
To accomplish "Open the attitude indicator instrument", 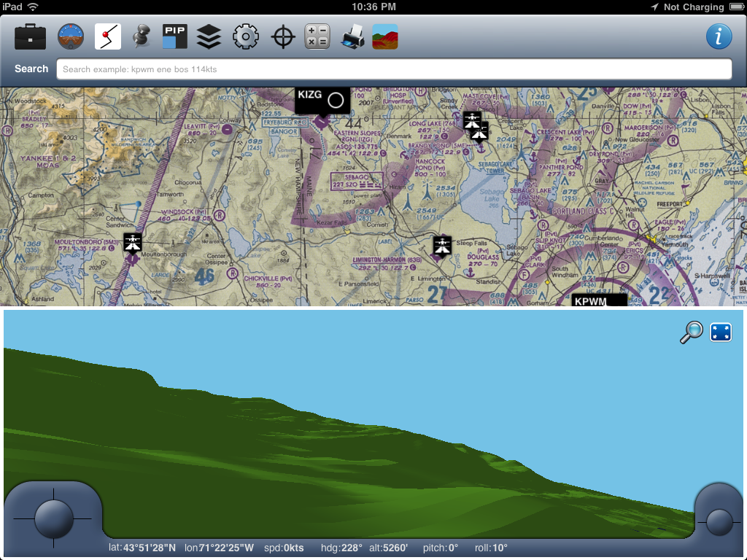I will (x=71, y=36).
